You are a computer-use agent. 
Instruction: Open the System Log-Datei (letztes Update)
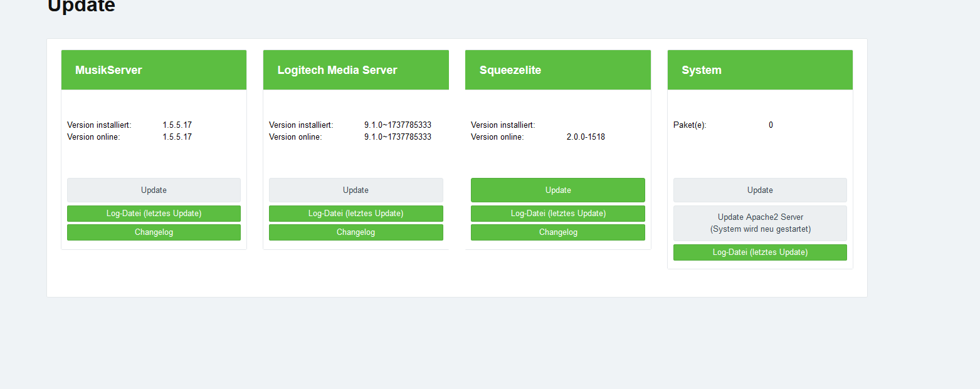[760, 252]
